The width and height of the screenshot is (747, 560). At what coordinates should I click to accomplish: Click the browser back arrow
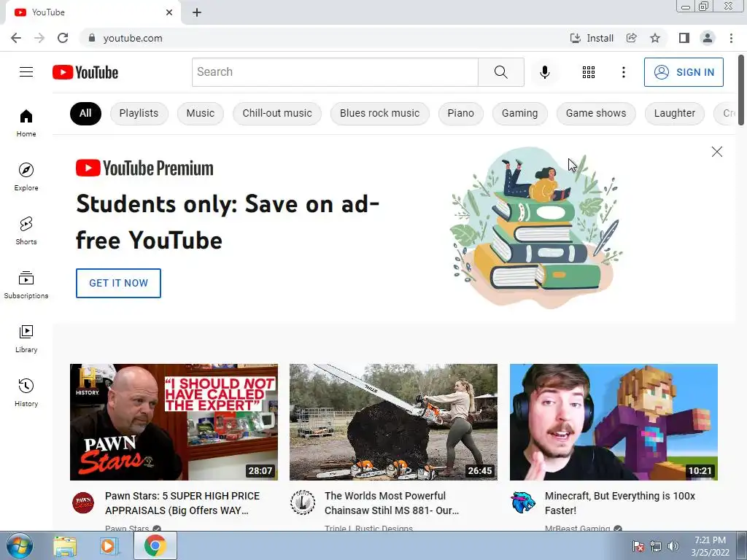pos(16,38)
